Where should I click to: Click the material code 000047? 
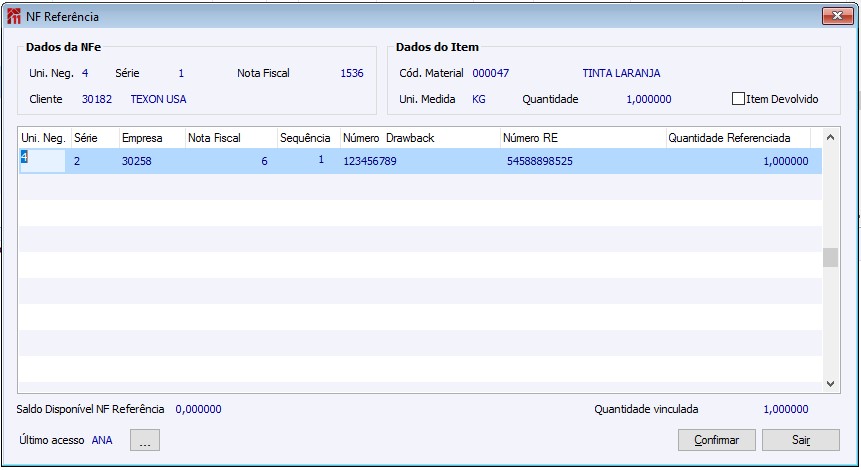coord(490,73)
